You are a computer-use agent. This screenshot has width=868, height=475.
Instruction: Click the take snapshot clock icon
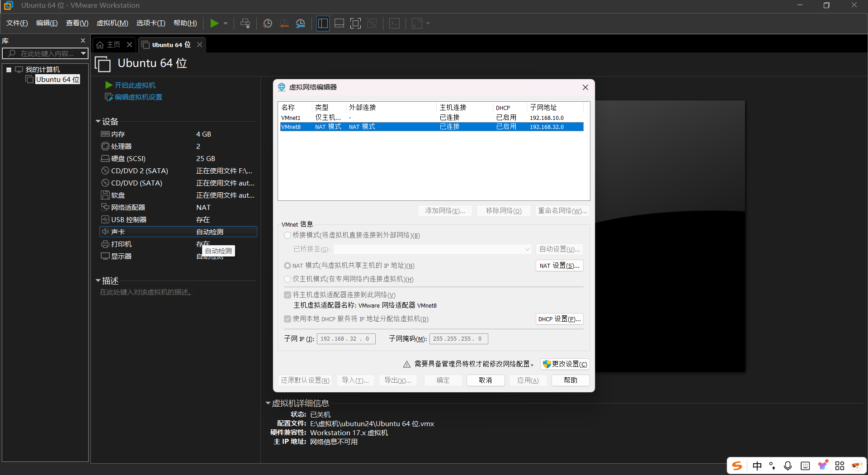268,24
